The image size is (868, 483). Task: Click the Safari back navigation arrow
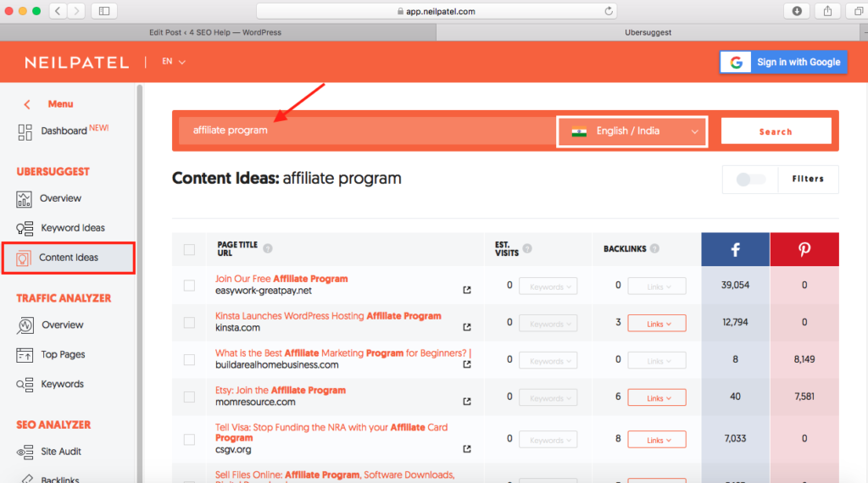58,11
